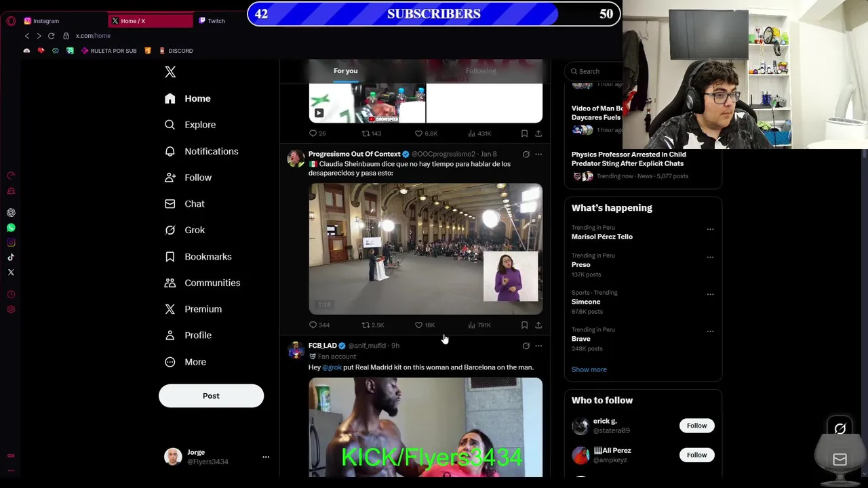Image resolution: width=868 pixels, height=488 pixels.
Task: Open Bookmarks in X navigation
Action: (x=199, y=257)
